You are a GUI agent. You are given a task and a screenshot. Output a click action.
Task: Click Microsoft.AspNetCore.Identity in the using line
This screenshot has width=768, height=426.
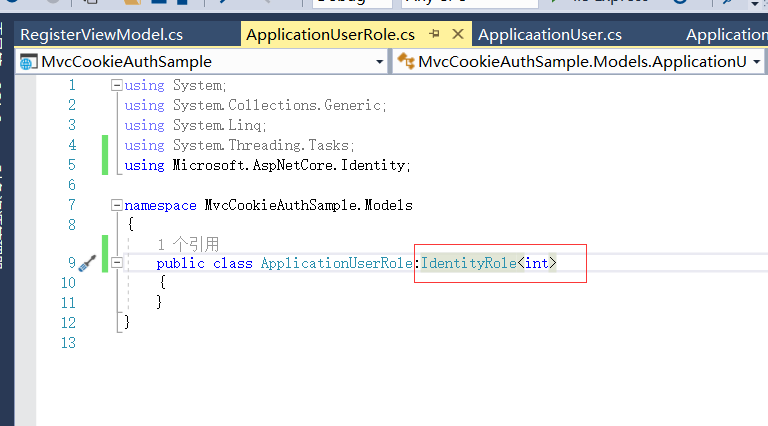coord(289,166)
